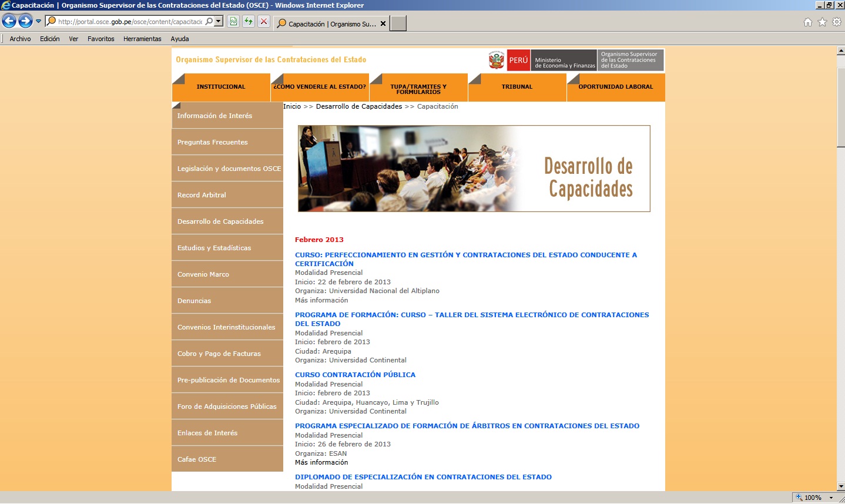
Task: Click the Febrero 2013 heading text
Action: point(319,240)
